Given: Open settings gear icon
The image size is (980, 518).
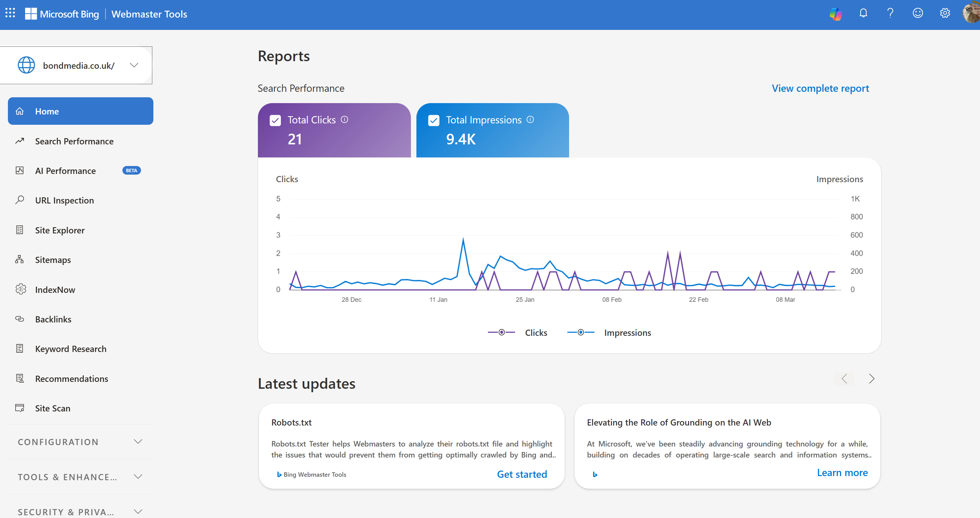Looking at the screenshot, I should [945, 13].
